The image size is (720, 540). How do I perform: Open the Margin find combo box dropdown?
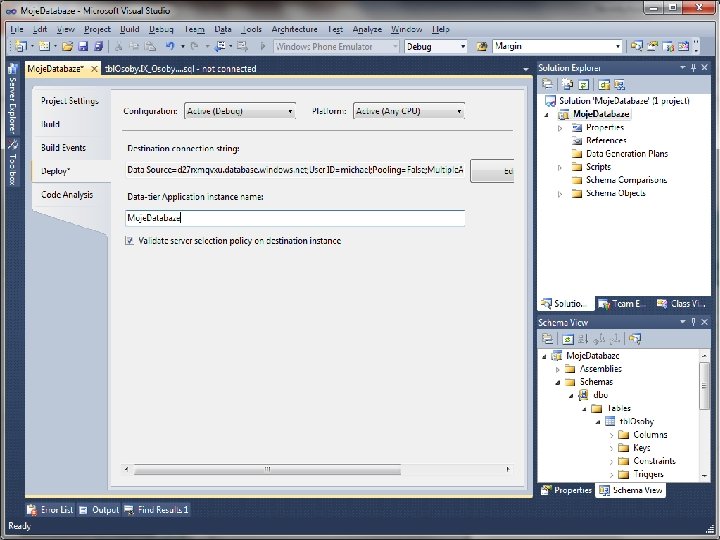tap(618, 46)
